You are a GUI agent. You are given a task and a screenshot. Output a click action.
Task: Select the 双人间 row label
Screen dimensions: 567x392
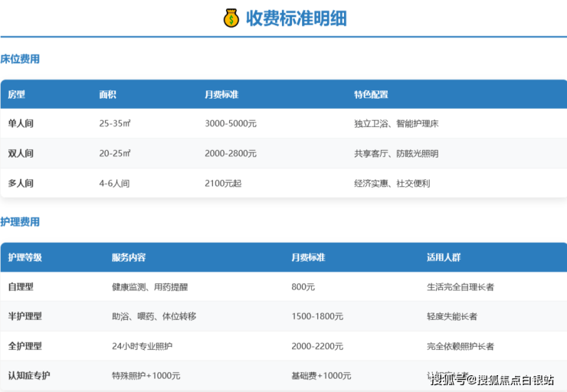pyautogui.click(x=21, y=153)
